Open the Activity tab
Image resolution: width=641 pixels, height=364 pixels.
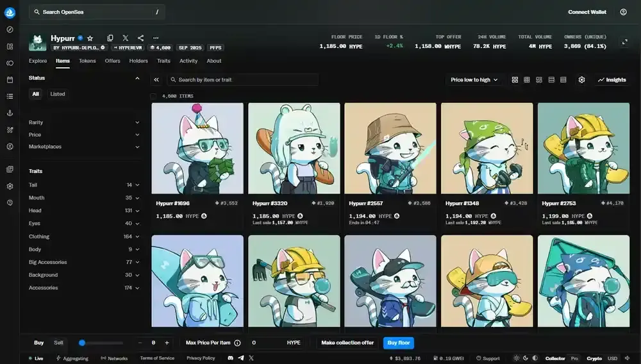(x=188, y=61)
